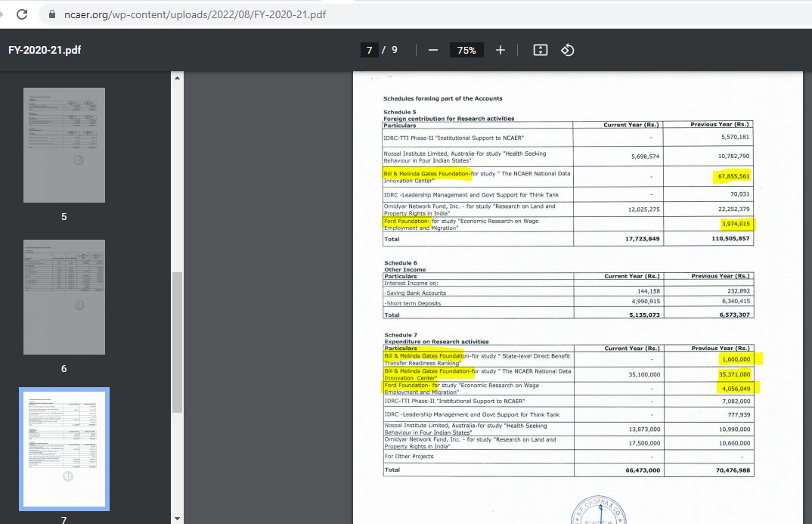
Task: Click the 75% zoom level field
Action: (466, 50)
